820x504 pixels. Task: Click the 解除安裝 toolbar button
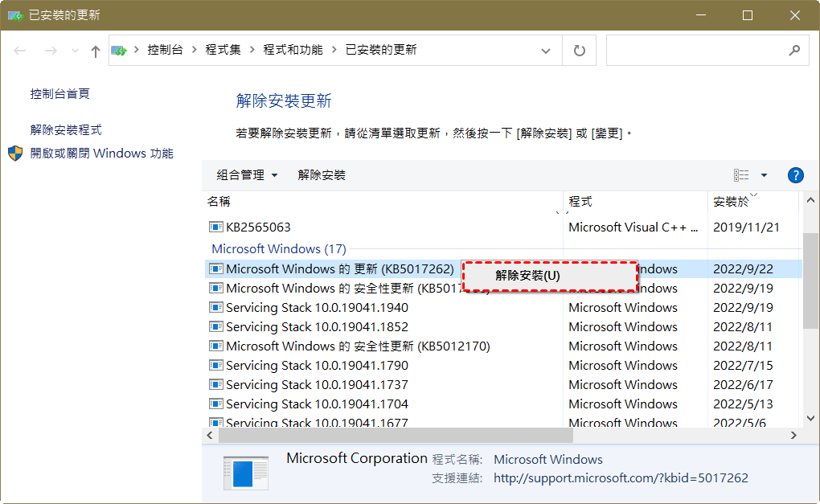tap(322, 175)
